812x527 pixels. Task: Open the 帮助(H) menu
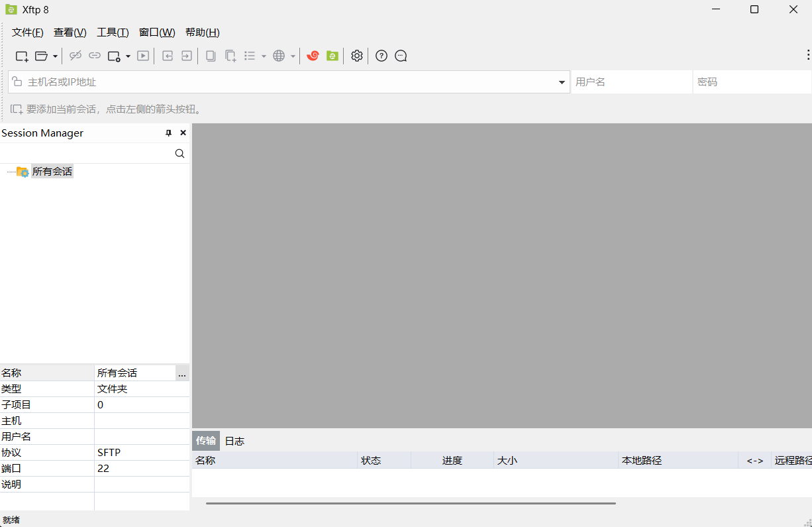[203, 32]
